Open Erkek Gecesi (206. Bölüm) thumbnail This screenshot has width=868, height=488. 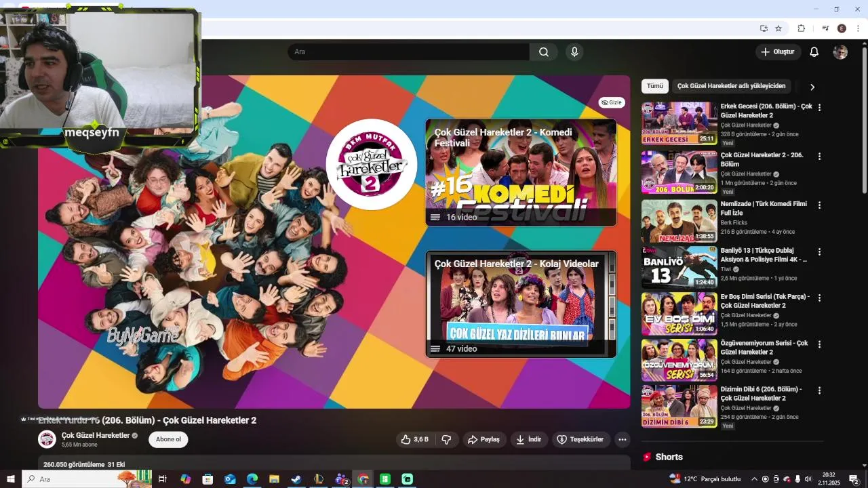click(679, 123)
